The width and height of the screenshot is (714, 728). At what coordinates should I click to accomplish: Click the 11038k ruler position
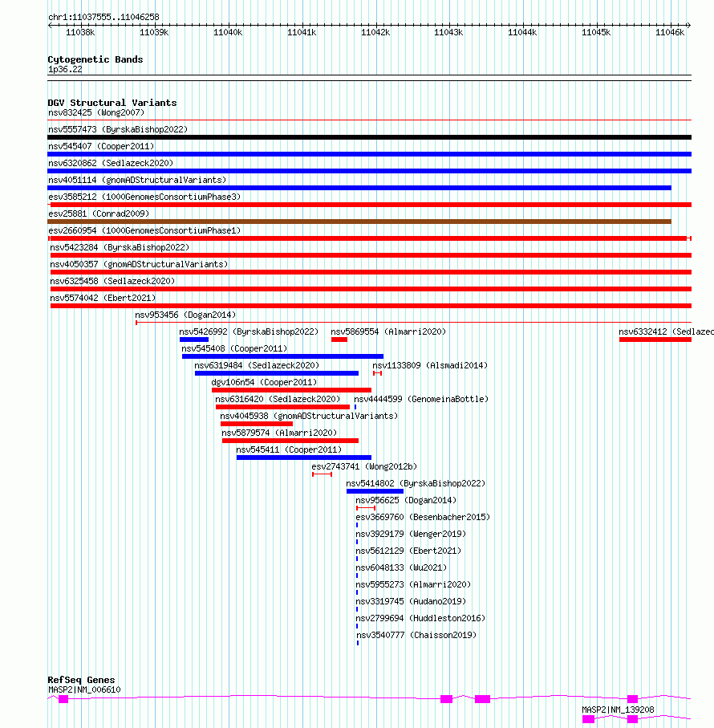point(80,32)
